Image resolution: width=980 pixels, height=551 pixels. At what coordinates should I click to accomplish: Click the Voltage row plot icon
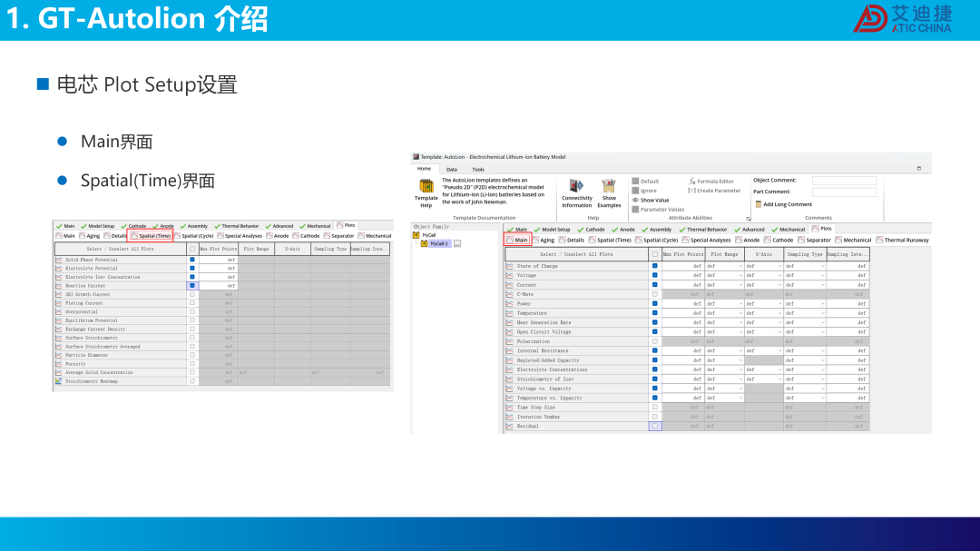[510, 275]
